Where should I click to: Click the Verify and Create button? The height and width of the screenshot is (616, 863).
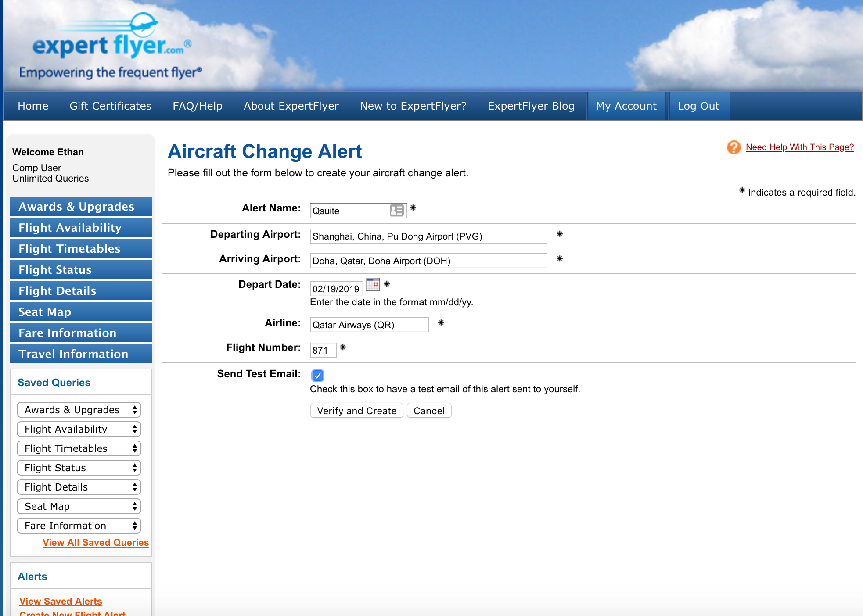click(x=356, y=411)
